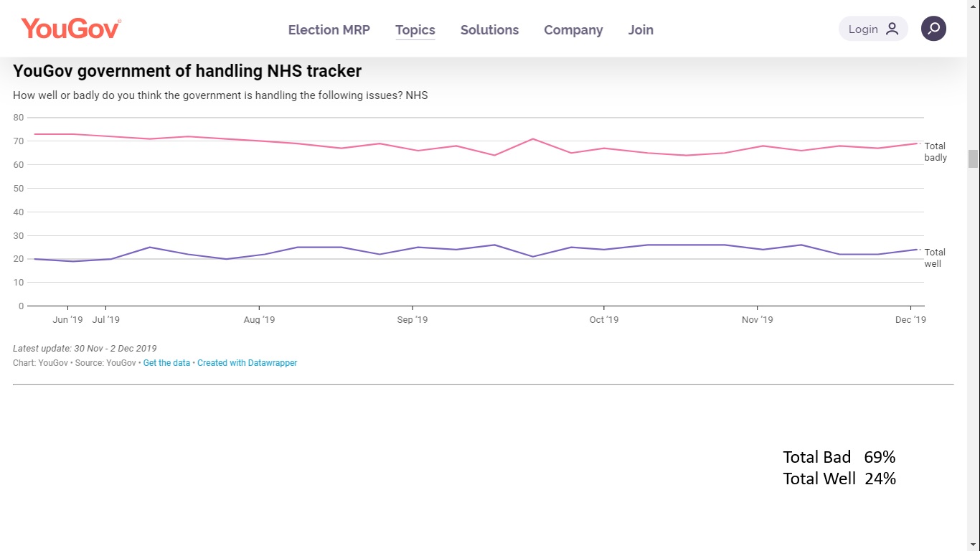
Task: Click the "Sep '19" axis label
Action: (x=413, y=320)
